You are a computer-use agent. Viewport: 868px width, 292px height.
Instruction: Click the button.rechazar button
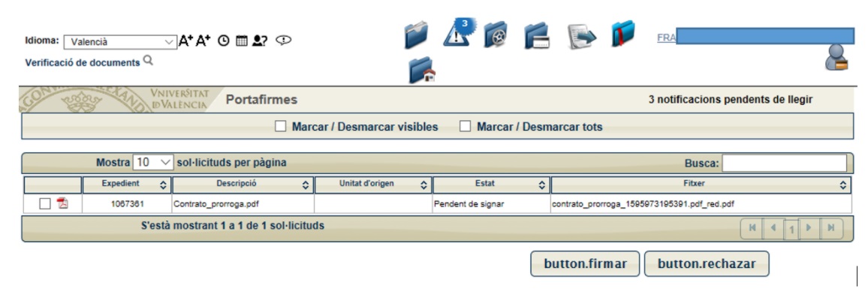[x=707, y=263]
